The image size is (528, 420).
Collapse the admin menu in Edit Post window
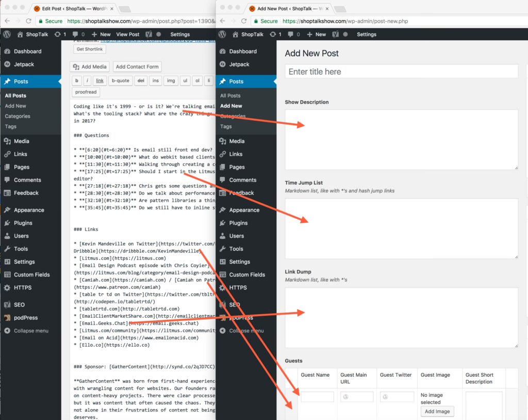tap(31, 331)
